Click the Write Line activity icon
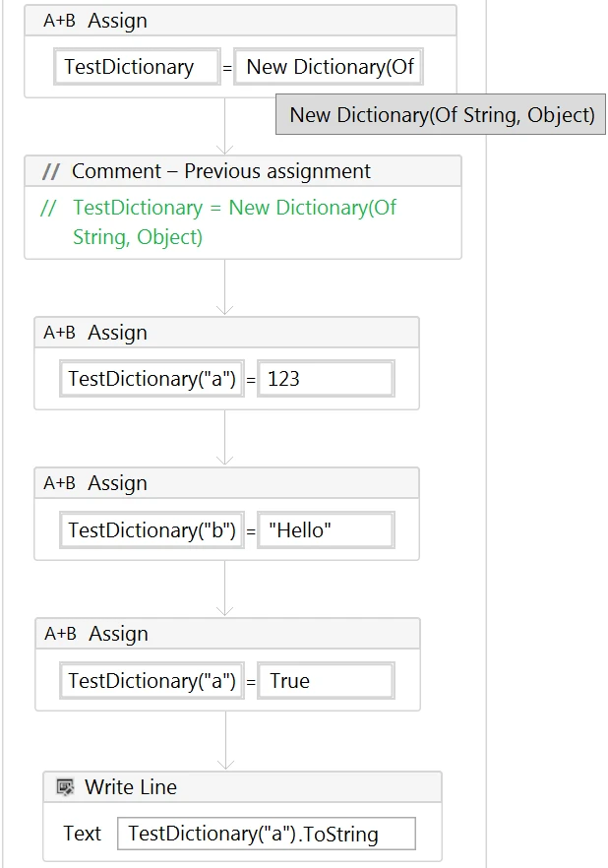The height and width of the screenshot is (868, 608). [x=65, y=787]
